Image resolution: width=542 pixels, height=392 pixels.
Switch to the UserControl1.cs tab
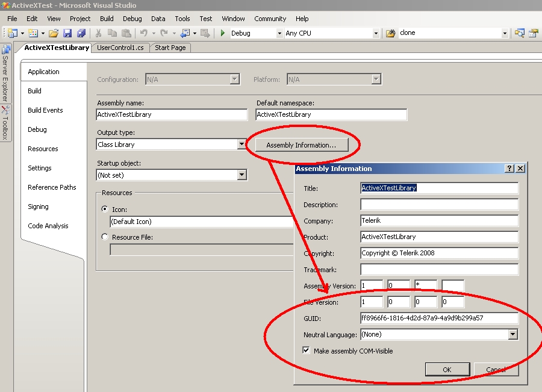120,48
